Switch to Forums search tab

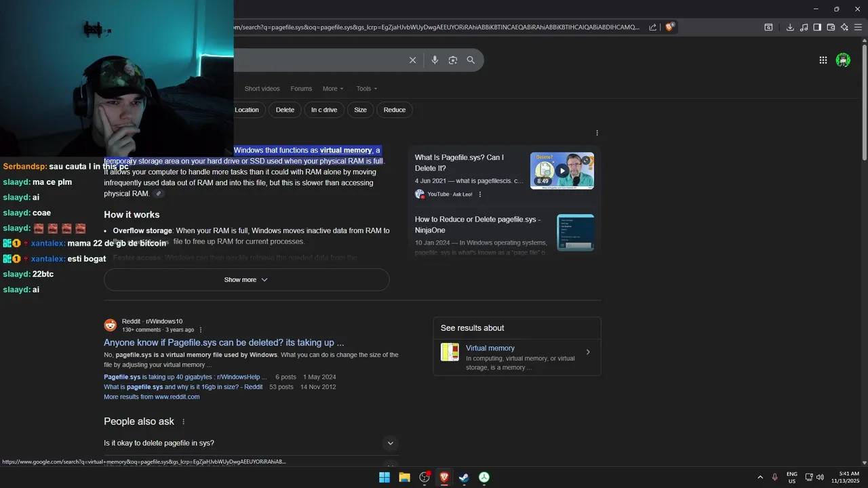coord(301,89)
